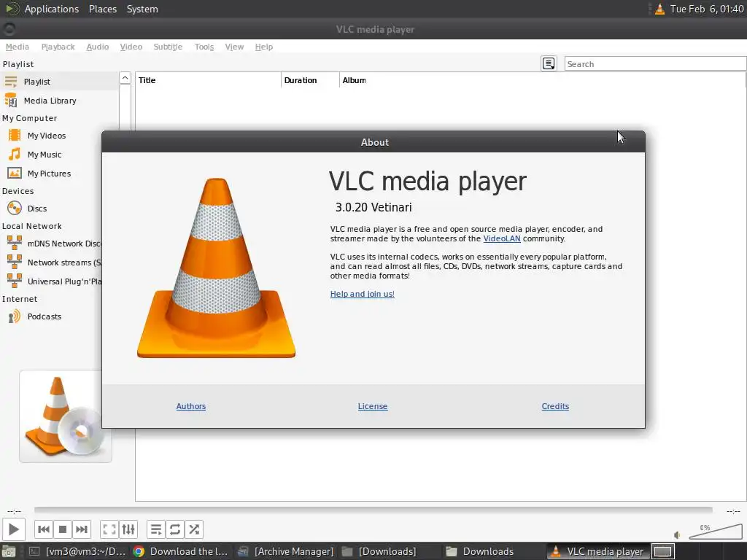The height and width of the screenshot is (560, 747).
Task: Open the Applications system menu
Action: (x=52, y=9)
